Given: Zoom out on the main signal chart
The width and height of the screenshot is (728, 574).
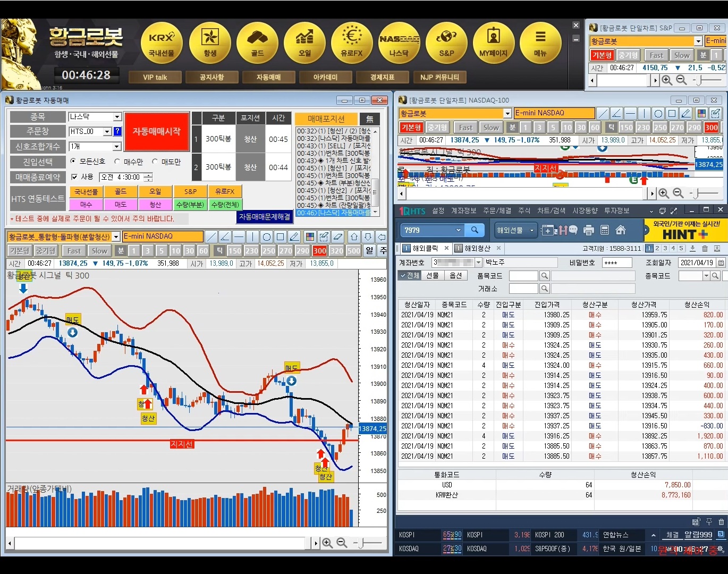Looking at the screenshot, I should click(342, 543).
